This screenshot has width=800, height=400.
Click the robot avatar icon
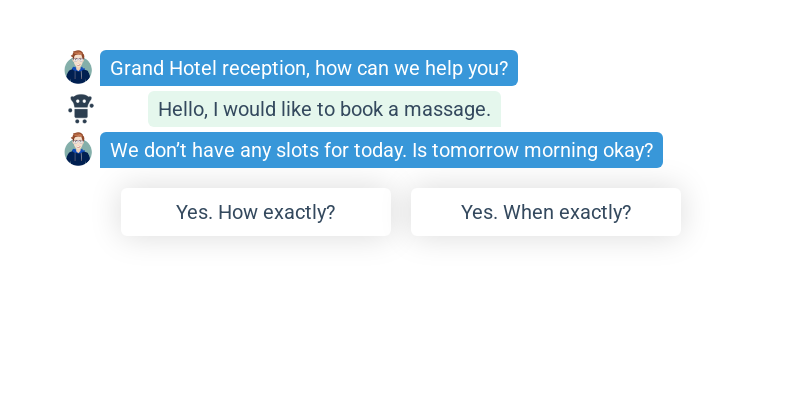[x=81, y=109]
